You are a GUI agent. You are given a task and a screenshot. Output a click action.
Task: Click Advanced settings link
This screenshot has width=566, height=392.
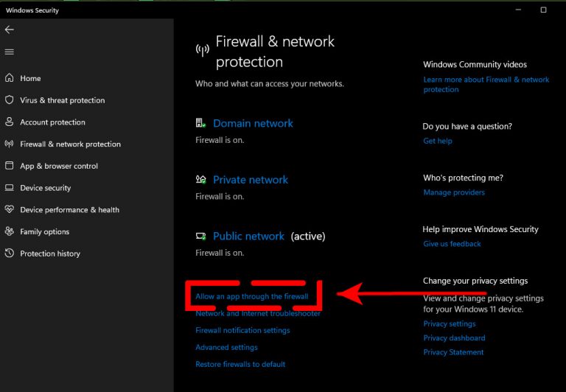point(227,347)
